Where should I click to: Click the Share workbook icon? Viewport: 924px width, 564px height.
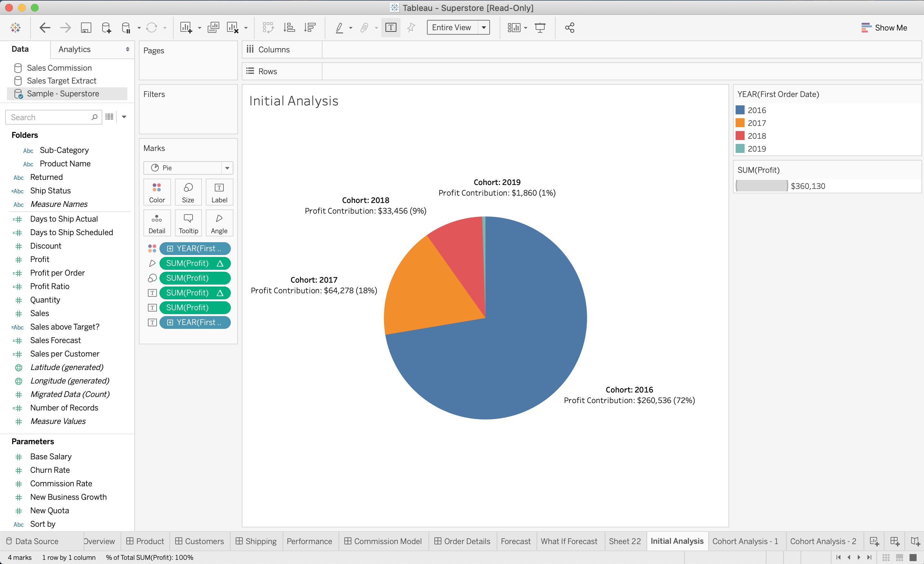pyautogui.click(x=569, y=27)
